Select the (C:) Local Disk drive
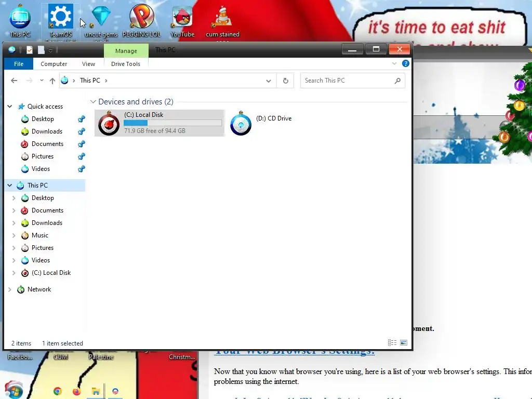The image size is (532, 399). pyautogui.click(x=159, y=123)
